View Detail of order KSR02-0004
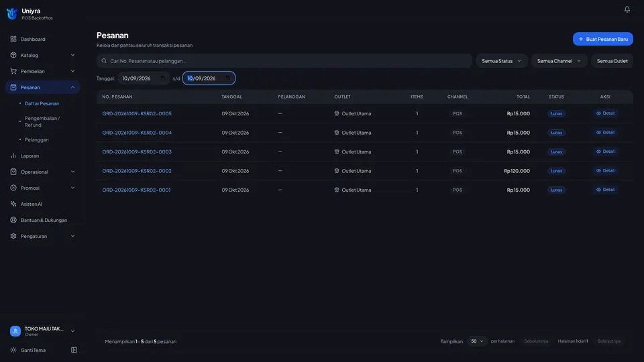 605,132
